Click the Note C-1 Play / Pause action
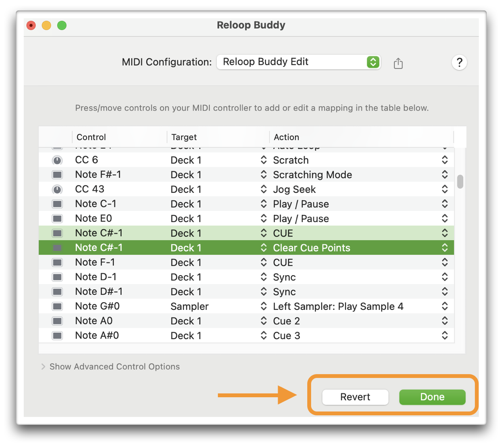The image size is (504, 445). [301, 204]
